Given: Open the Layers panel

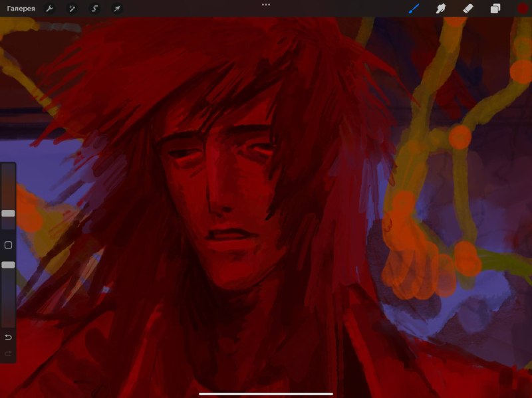Looking at the screenshot, I should tap(495, 9).
